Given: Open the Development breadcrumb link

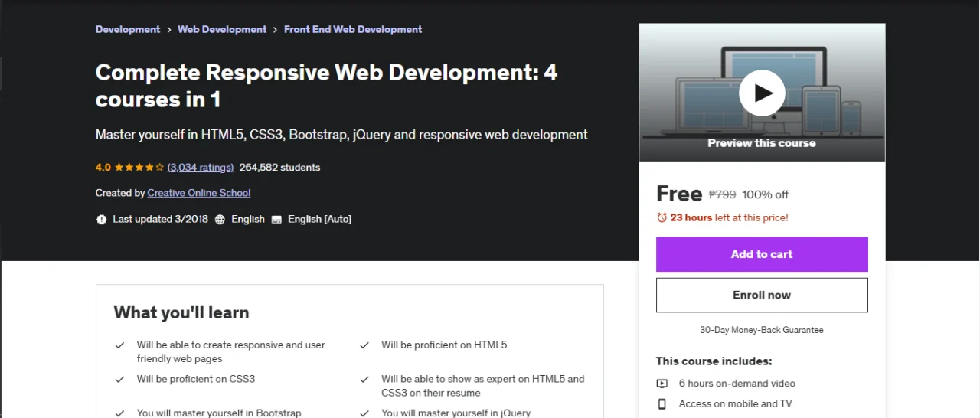Looking at the screenshot, I should click(128, 29).
